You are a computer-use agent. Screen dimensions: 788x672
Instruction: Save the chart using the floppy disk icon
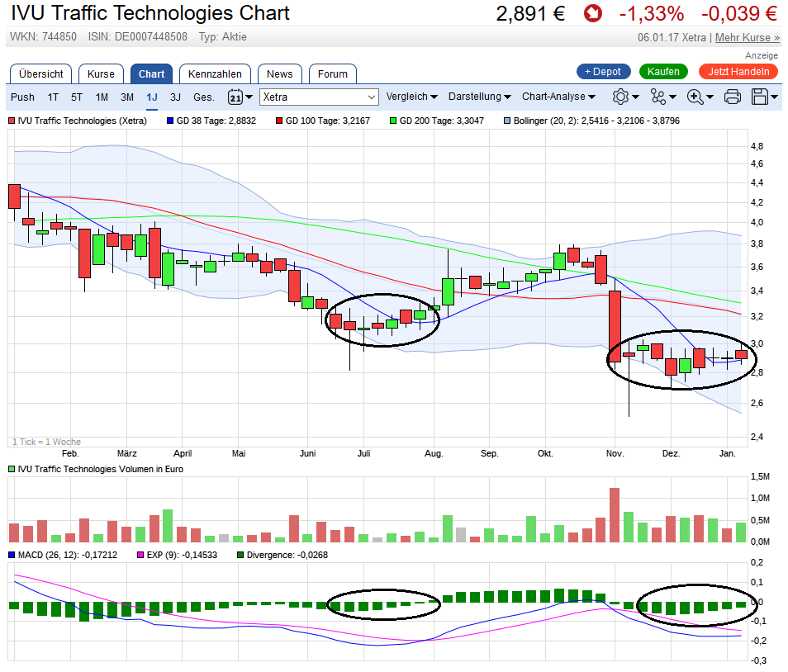click(x=760, y=97)
